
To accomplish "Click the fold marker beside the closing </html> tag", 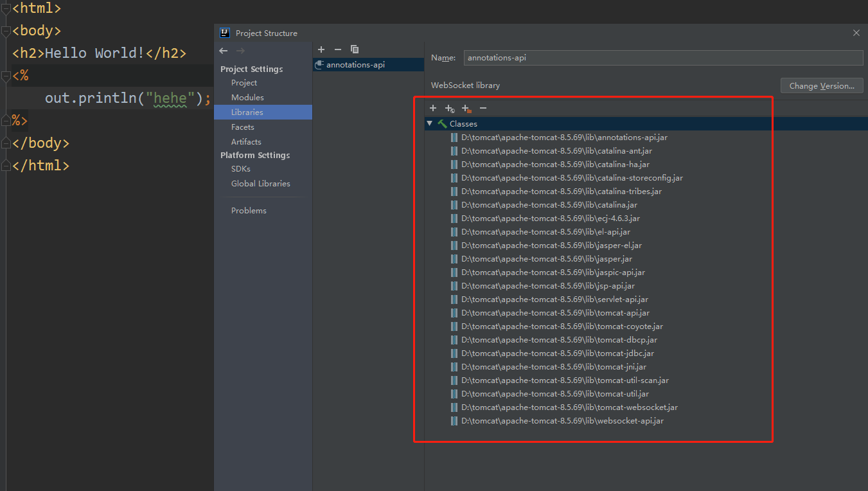I will click(6, 165).
